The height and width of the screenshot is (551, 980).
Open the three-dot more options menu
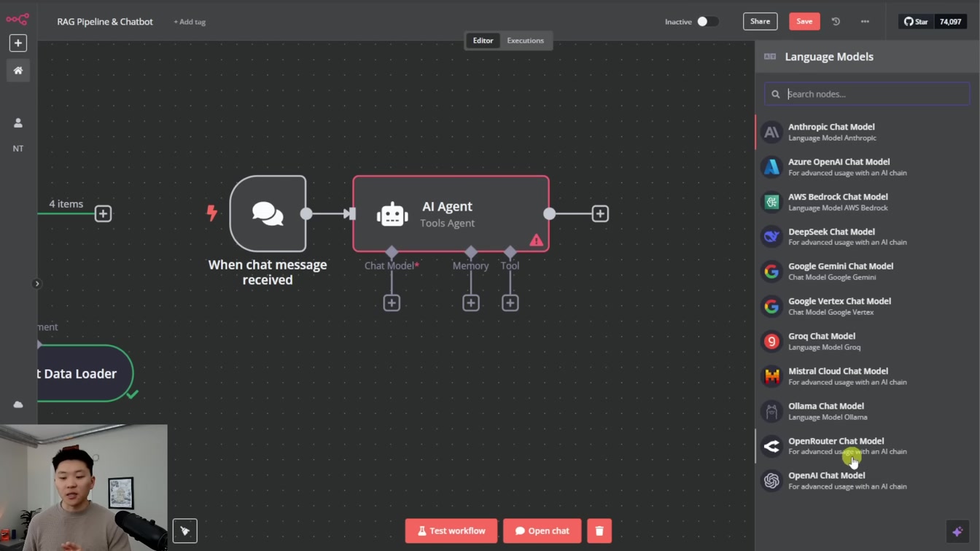point(865,22)
